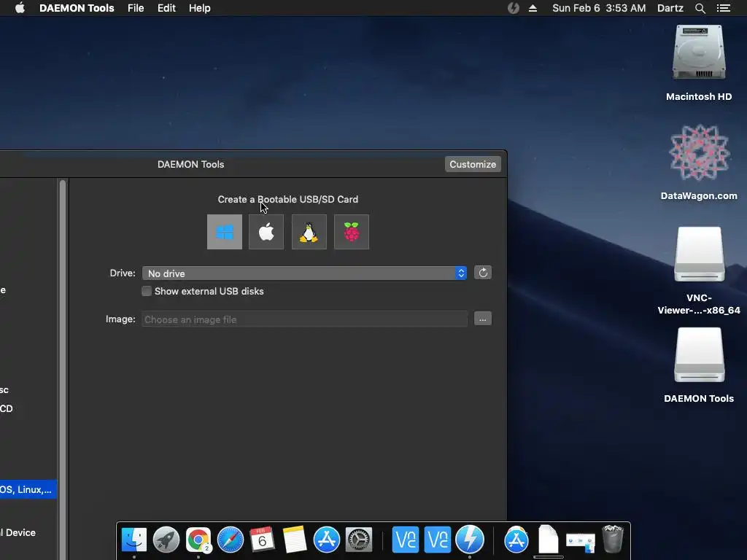Enable Show external USB disks checkbox
The height and width of the screenshot is (560, 747).
tap(147, 291)
